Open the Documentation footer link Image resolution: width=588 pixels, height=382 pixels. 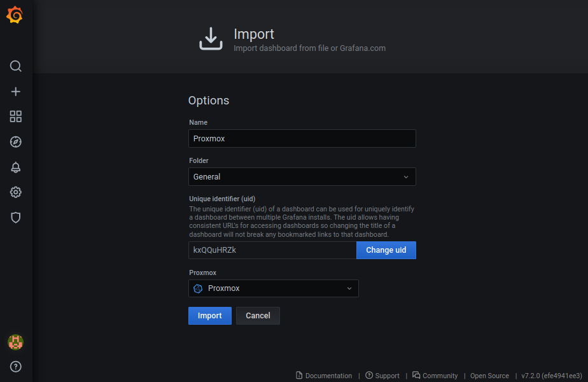pos(324,376)
